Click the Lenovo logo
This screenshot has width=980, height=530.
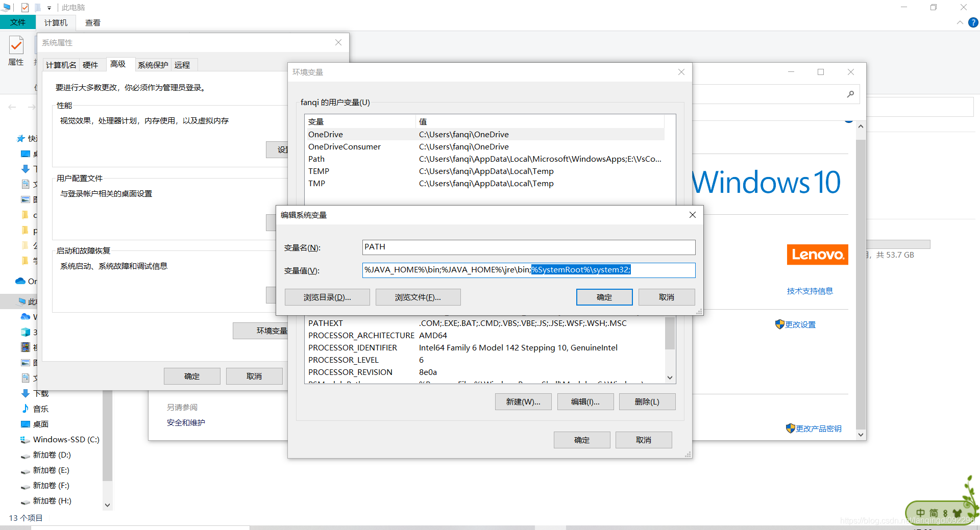click(x=817, y=255)
